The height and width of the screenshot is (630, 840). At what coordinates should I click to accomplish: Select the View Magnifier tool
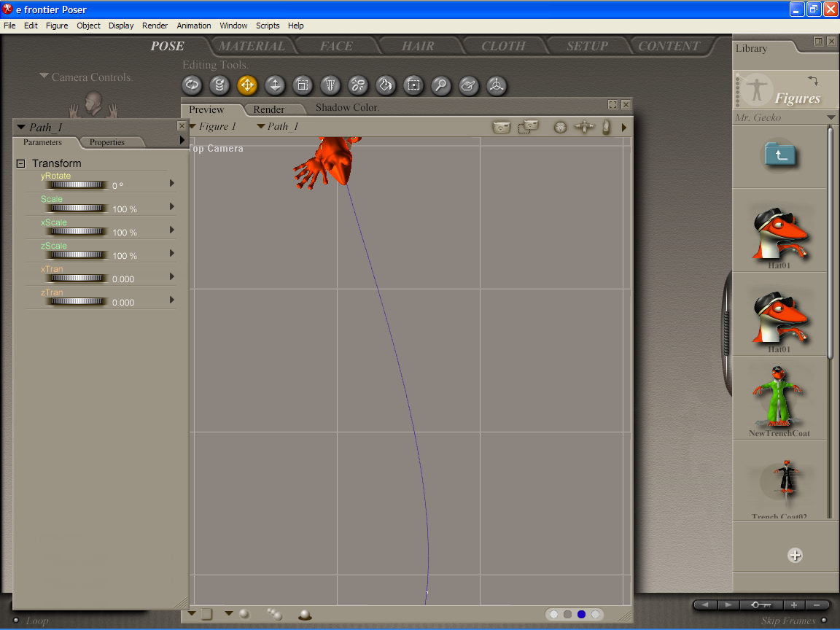click(440, 85)
